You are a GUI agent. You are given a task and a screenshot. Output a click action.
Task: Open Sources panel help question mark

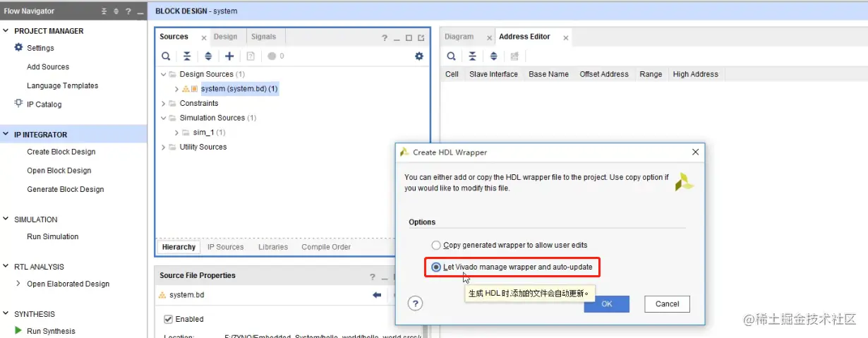[385, 38]
